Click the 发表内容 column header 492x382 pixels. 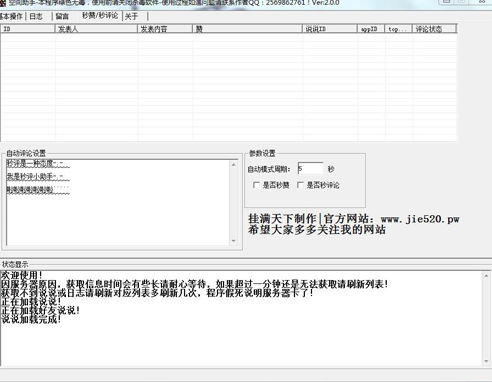(165, 29)
